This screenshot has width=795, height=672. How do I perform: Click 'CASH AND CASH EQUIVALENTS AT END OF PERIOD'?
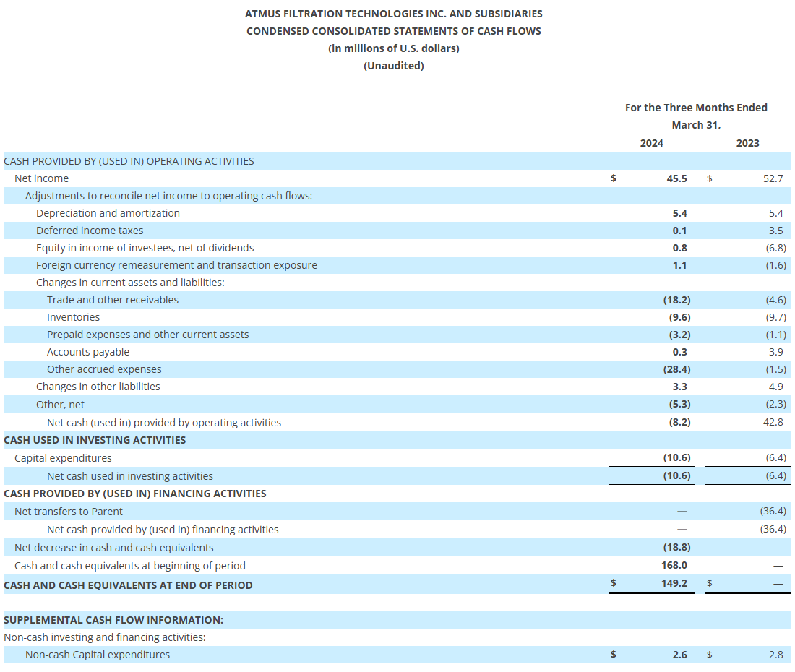point(128,585)
